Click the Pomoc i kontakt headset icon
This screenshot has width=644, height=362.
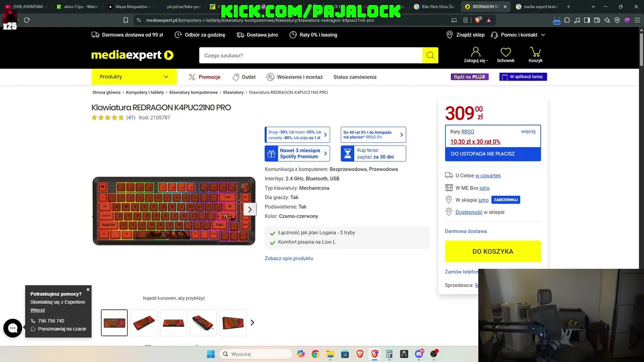click(495, 35)
